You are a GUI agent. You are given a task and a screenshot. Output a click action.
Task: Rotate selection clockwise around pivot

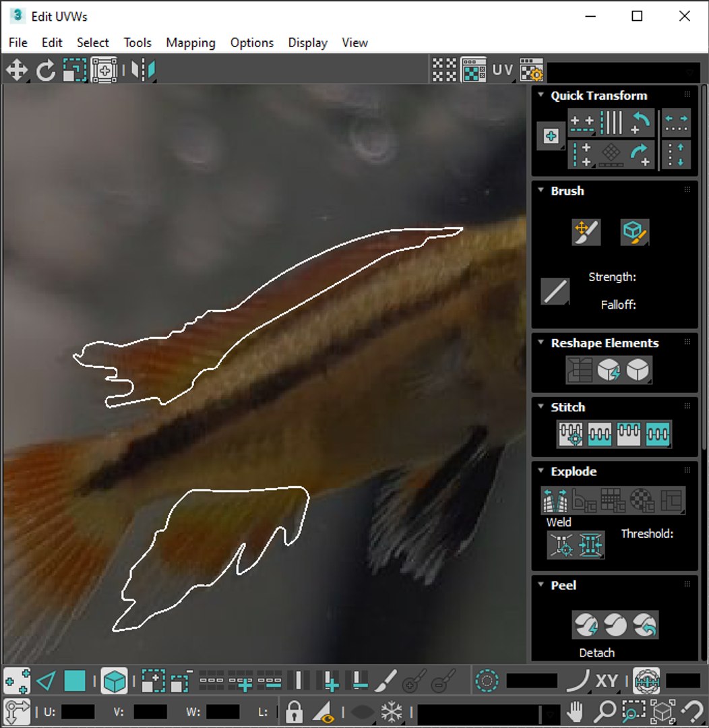[x=640, y=156]
